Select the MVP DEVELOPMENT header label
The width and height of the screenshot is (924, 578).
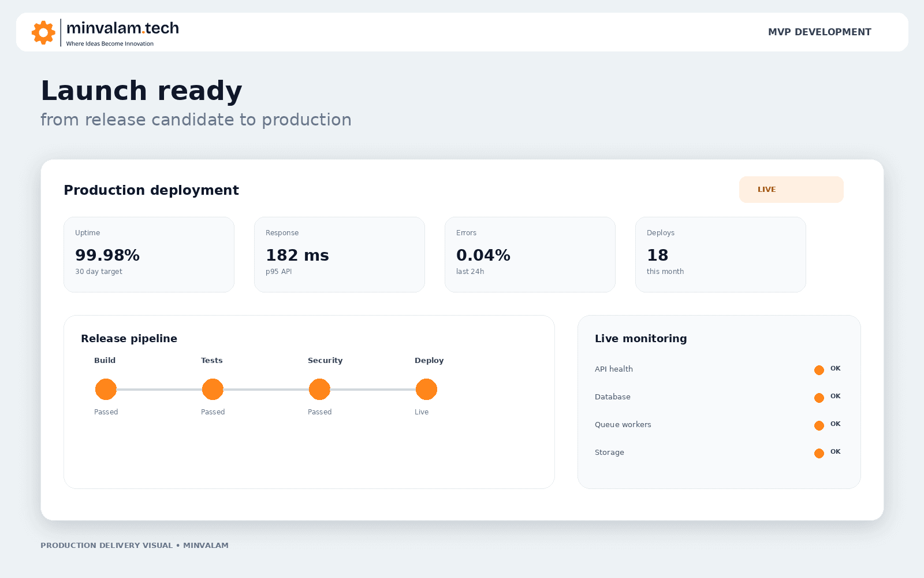click(819, 32)
